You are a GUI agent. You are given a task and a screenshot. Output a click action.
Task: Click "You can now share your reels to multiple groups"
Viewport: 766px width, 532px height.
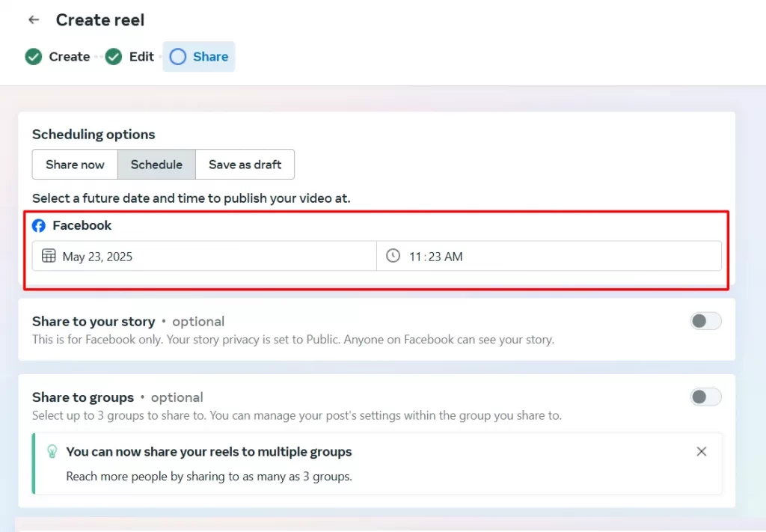[209, 452]
